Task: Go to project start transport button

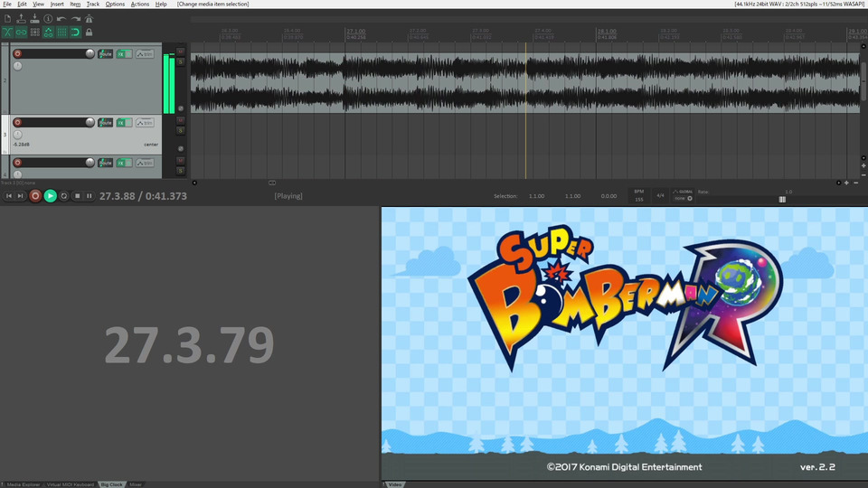Action: (x=9, y=196)
